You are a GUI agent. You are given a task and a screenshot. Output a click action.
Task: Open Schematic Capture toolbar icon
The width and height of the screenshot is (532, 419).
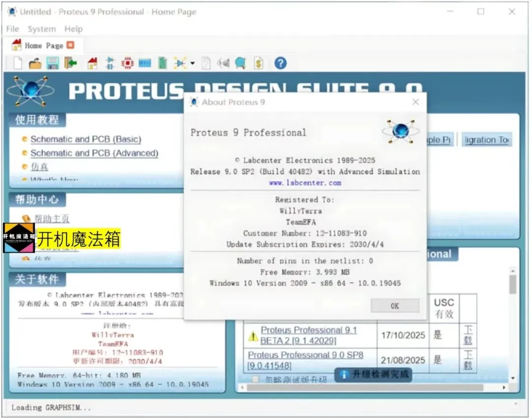click(x=110, y=64)
